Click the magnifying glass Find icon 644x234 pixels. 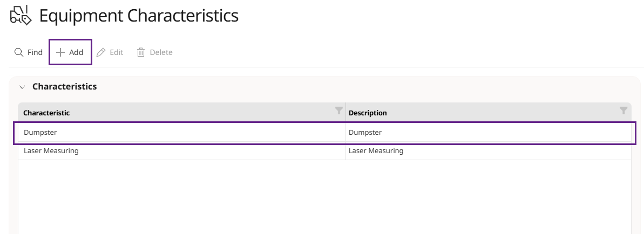coord(18,52)
